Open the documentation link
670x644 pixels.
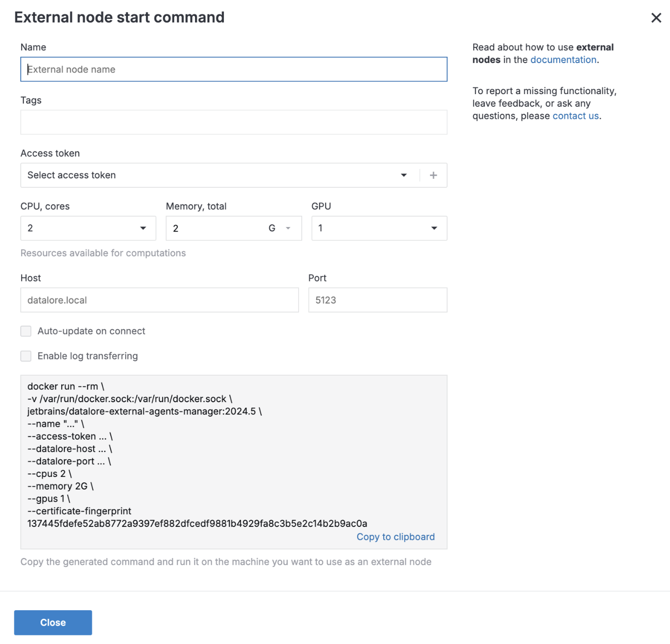(563, 60)
